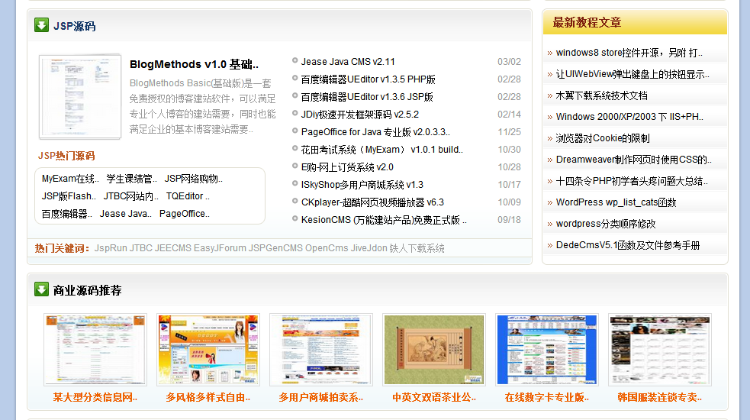Open JDiy极速开发框架源码 v2.5.2 link
The image size is (750, 420).
pos(360,115)
